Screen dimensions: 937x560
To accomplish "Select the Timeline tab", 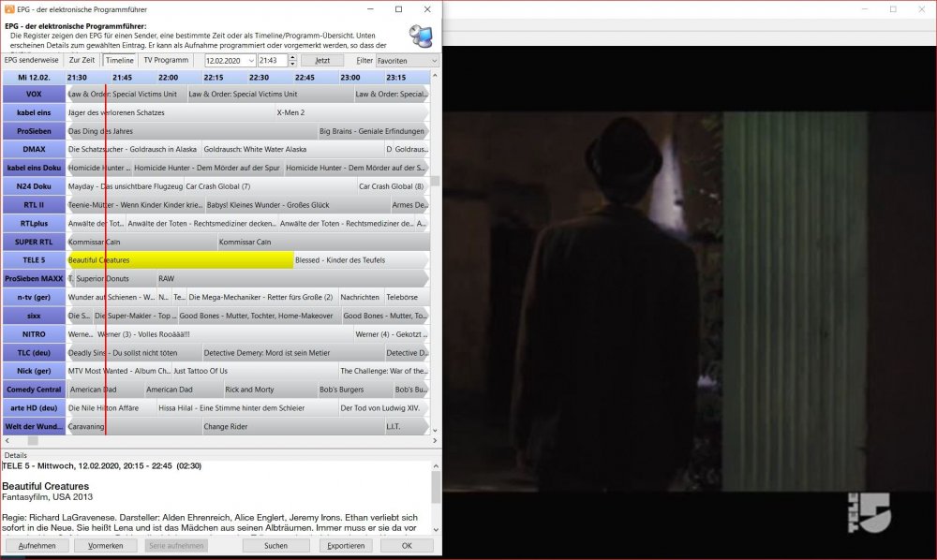I will click(x=120, y=60).
